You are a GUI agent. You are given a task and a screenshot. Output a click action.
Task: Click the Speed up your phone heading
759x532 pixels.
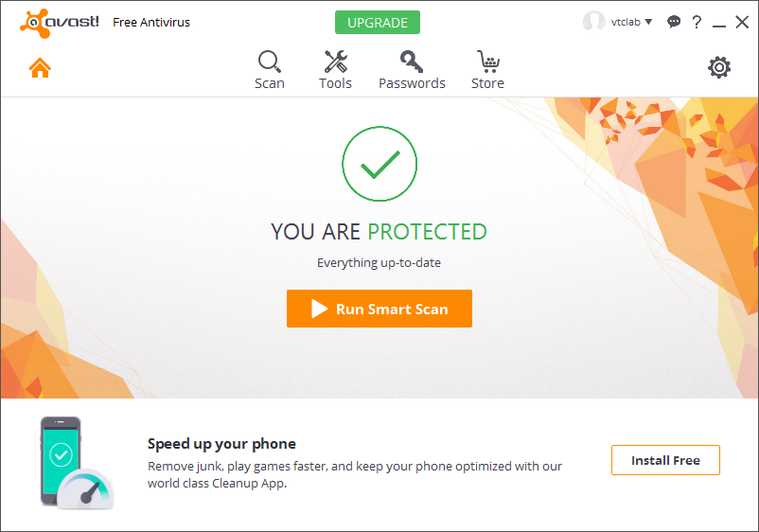pyautogui.click(x=221, y=444)
